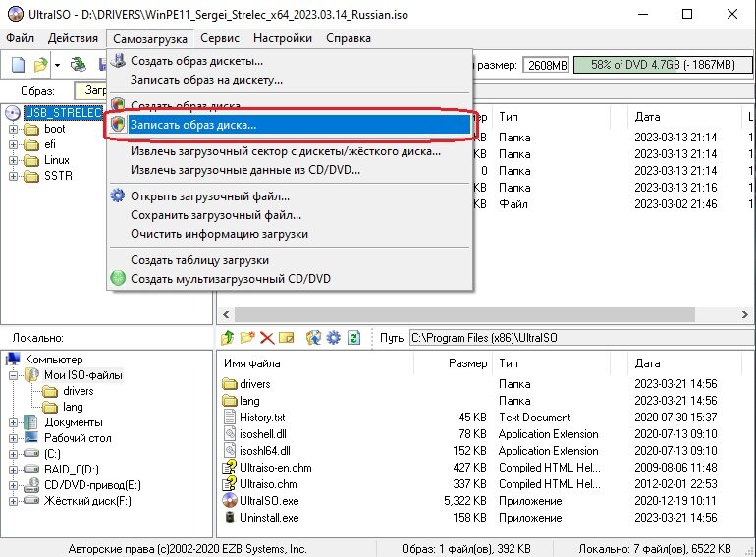This screenshot has width=756, height=557.
Task: Expand the (C:) drive node
Action: 13,454
